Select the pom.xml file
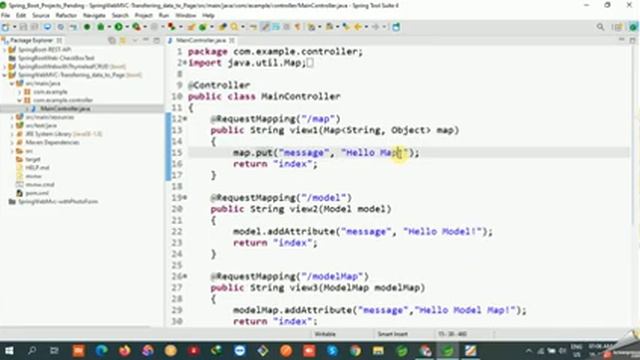This screenshot has width=640, height=360. [x=37, y=193]
